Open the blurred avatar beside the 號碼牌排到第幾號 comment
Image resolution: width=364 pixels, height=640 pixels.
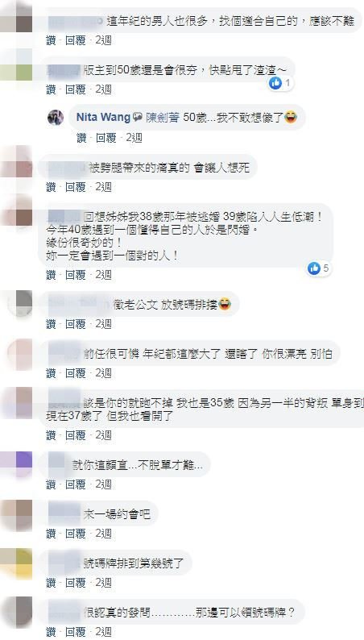pyautogui.click(x=16, y=563)
